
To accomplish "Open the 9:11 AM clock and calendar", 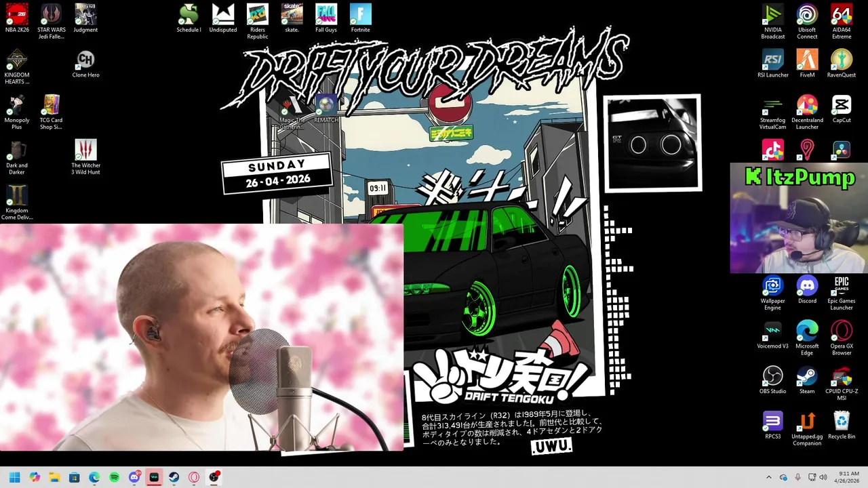I will pyautogui.click(x=848, y=477).
